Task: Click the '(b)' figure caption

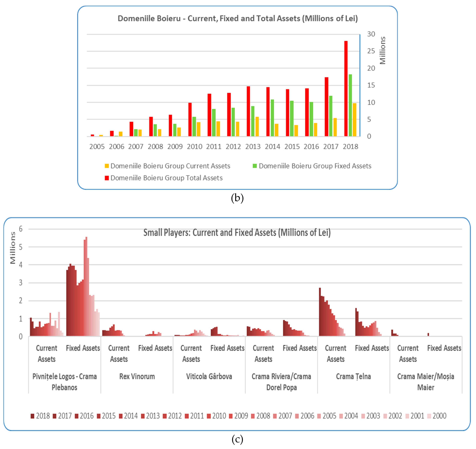Action: coord(237,198)
